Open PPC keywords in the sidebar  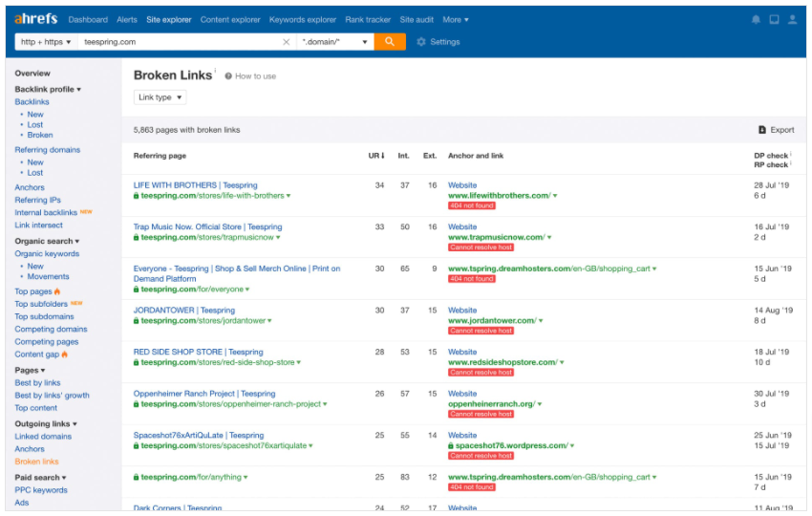tap(41, 489)
